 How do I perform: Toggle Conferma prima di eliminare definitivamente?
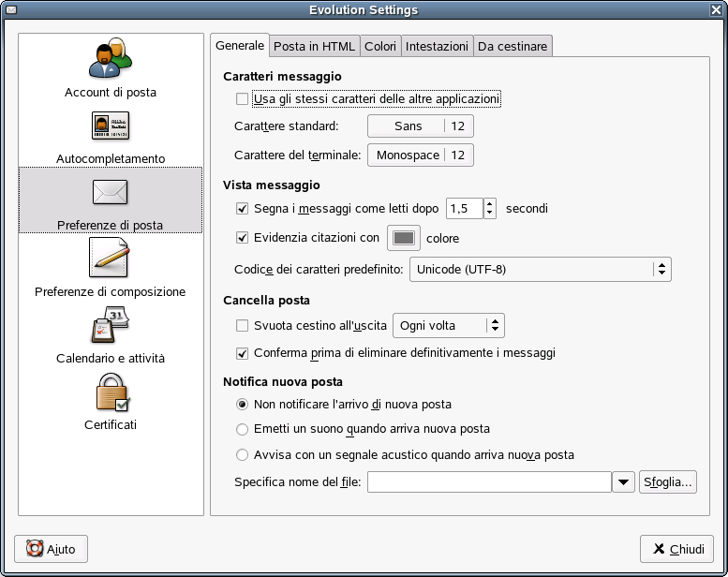242,353
